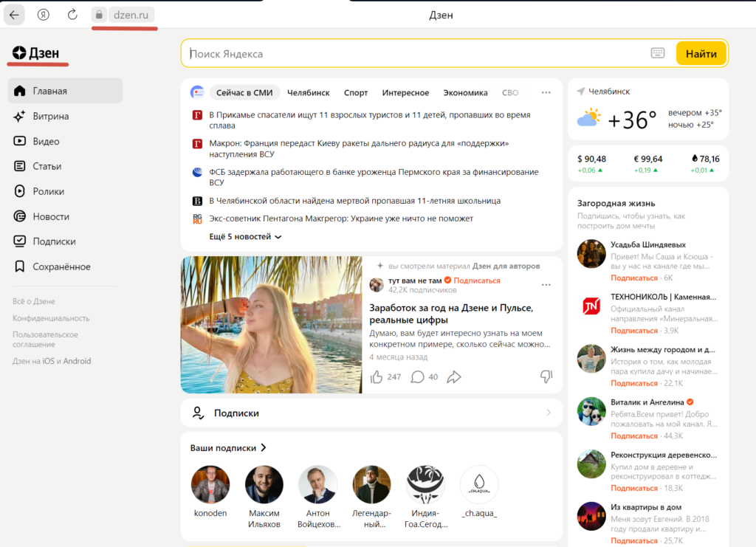Open the konoden subscription avatar
The height and width of the screenshot is (547, 756).
210,484
